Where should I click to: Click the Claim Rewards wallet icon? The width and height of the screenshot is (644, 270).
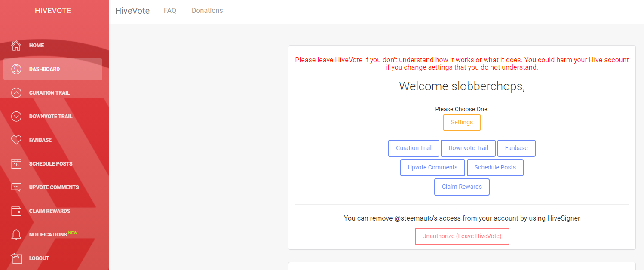click(16, 211)
